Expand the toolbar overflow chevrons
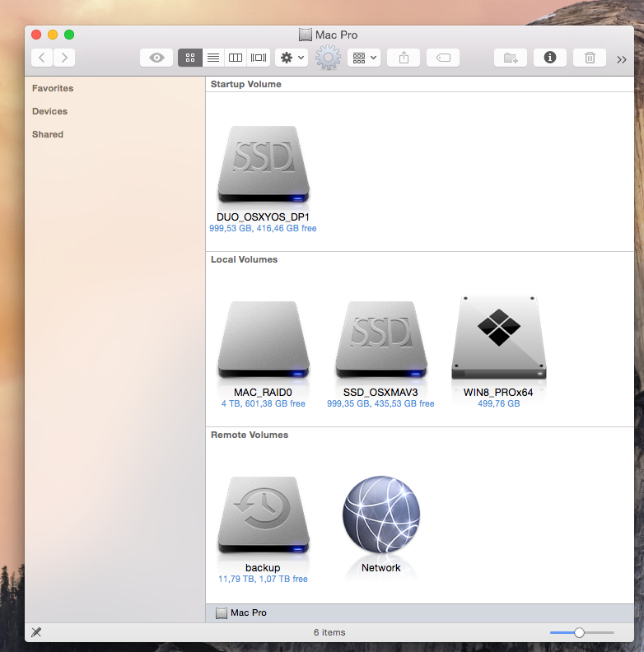Viewport: 644px width, 652px height. click(x=622, y=60)
